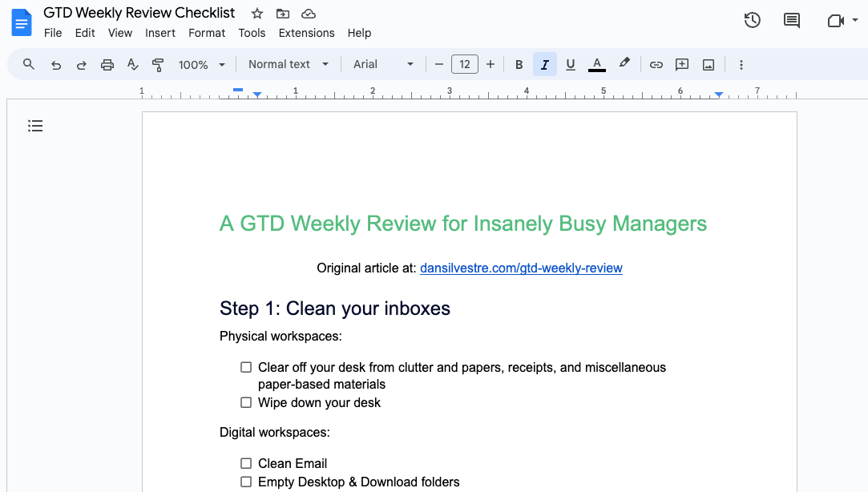This screenshot has width=868, height=492.
Task: Click the undo arrow icon
Action: pyautogui.click(x=56, y=65)
